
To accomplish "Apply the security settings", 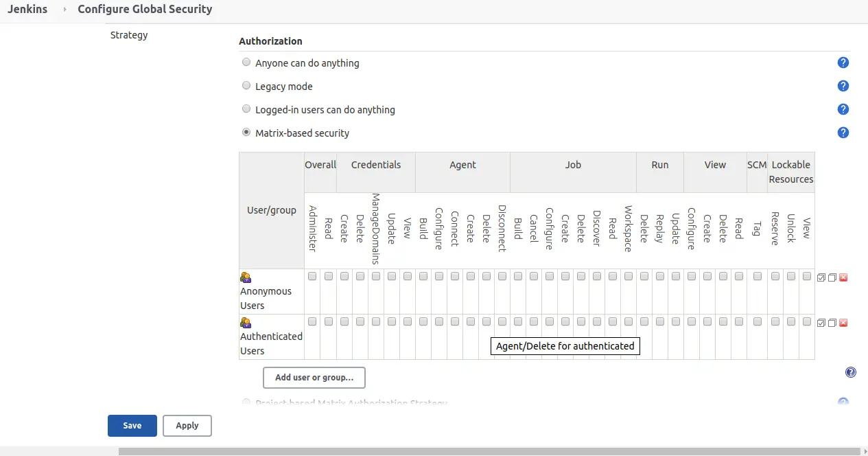I will [x=187, y=426].
